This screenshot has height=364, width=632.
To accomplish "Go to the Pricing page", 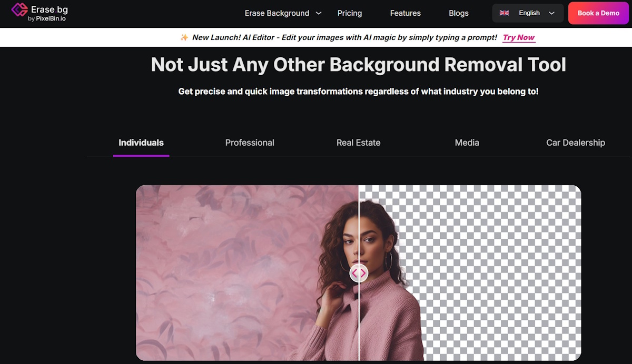I will [350, 13].
